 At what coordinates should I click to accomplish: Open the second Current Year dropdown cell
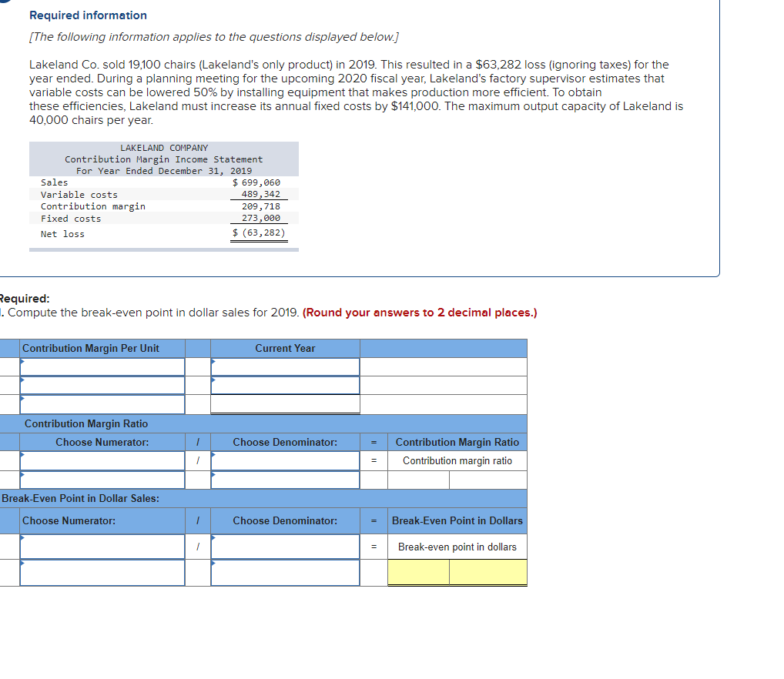[x=285, y=384]
